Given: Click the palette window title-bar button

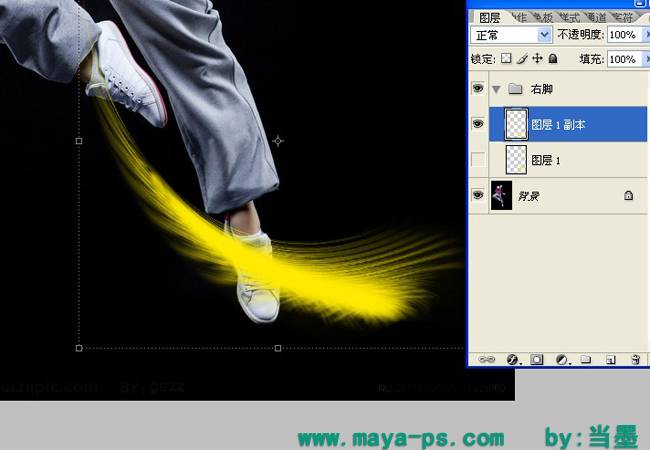Looking at the screenshot, I should pyautogui.click(x=642, y=3).
